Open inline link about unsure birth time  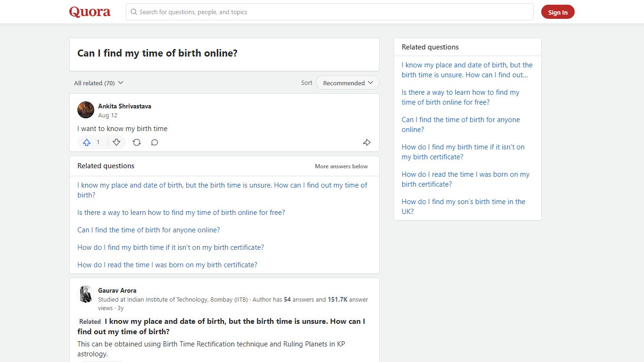pyautogui.click(x=222, y=190)
